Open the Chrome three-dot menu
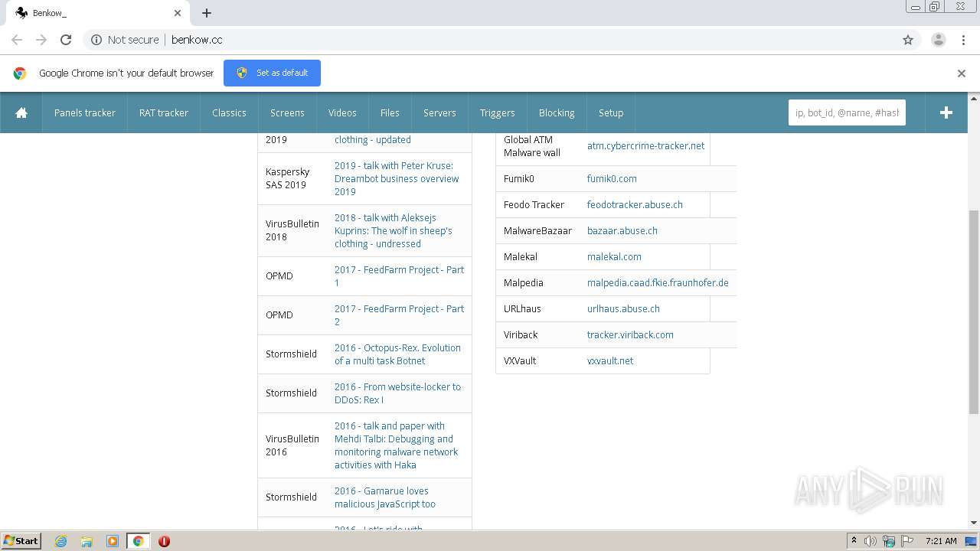This screenshot has width=980, height=551. (x=963, y=40)
